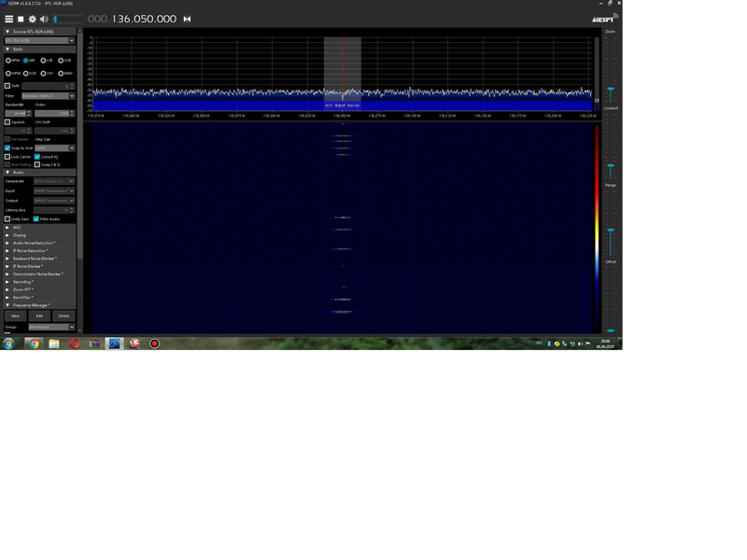Enable the Squelch checkbox

coord(7,122)
